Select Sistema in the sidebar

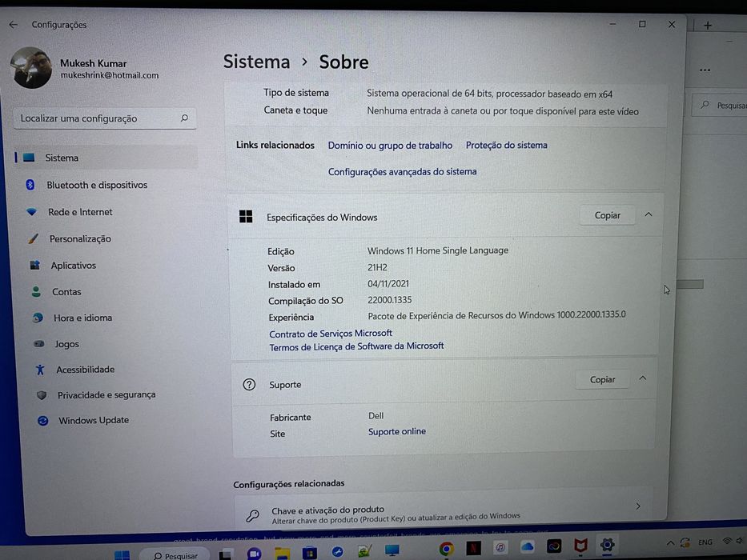(106, 158)
